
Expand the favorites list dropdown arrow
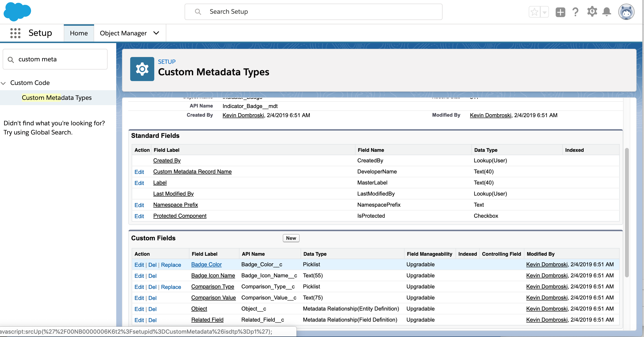(545, 12)
